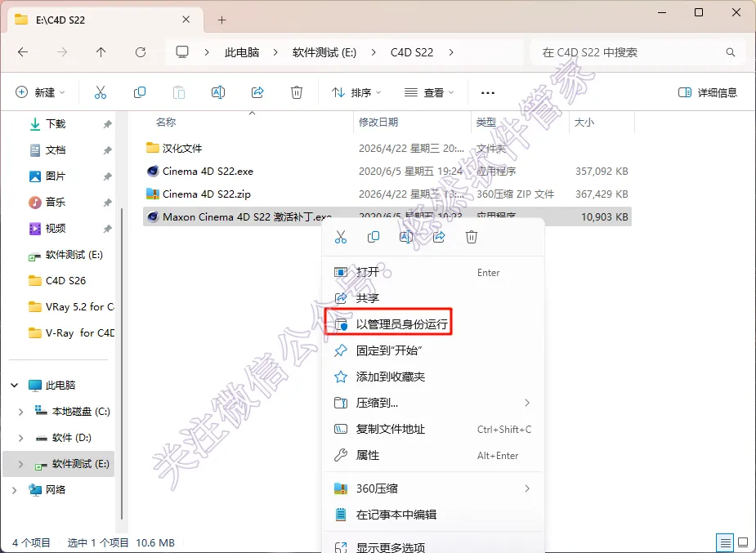Click the Copy icon in the toolbar
This screenshot has height=553, width=756.
pyautogui.click(x=139, y=92)
